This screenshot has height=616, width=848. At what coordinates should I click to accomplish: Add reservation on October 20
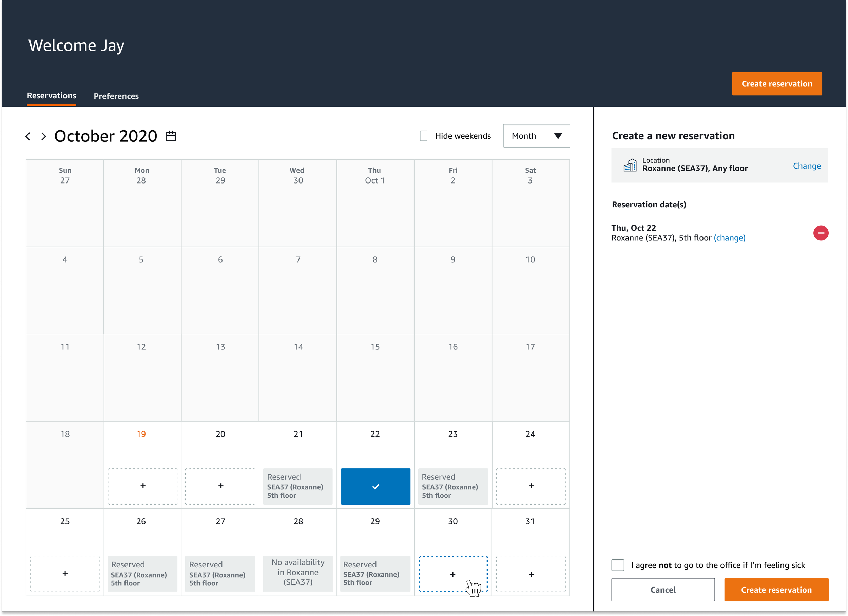coord(220,486)
